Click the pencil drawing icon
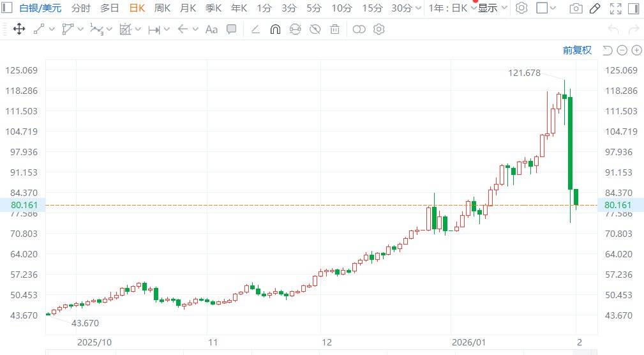 tap(594, 8)
